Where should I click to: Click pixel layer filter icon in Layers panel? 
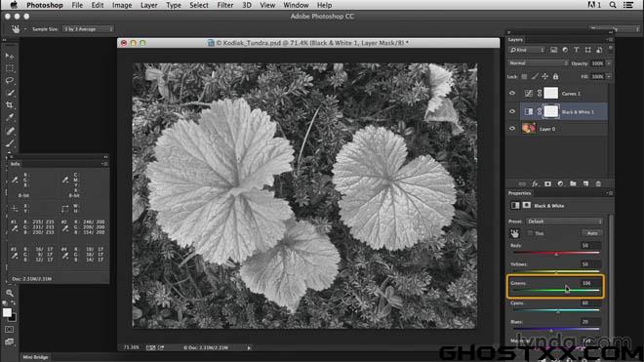click(553, 50)
